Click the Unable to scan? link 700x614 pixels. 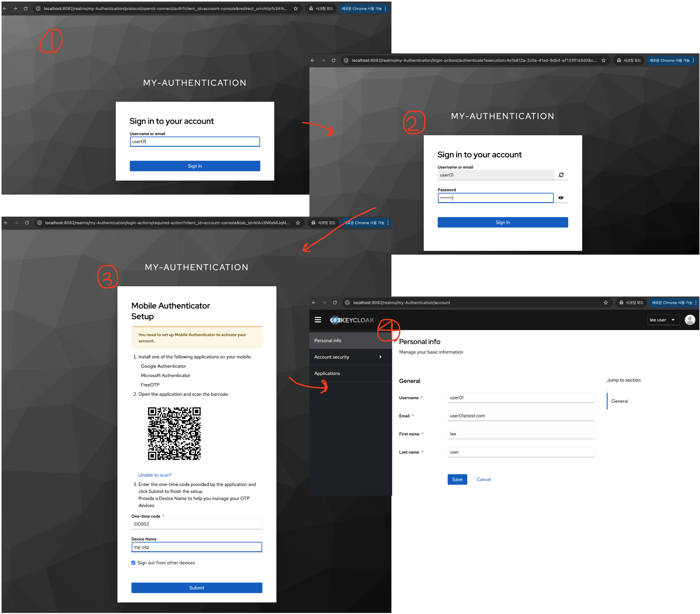pyautogui.click(x=155, y=475)
